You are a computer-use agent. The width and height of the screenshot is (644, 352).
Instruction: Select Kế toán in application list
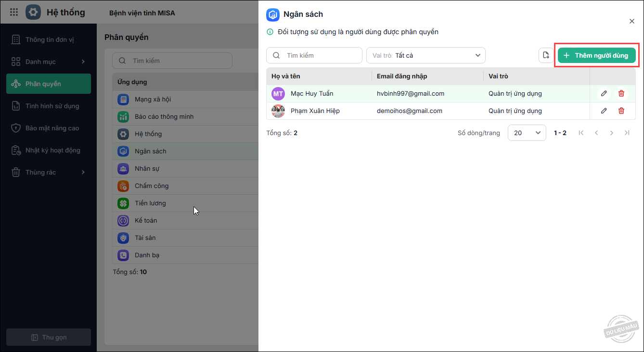[146, 220]
